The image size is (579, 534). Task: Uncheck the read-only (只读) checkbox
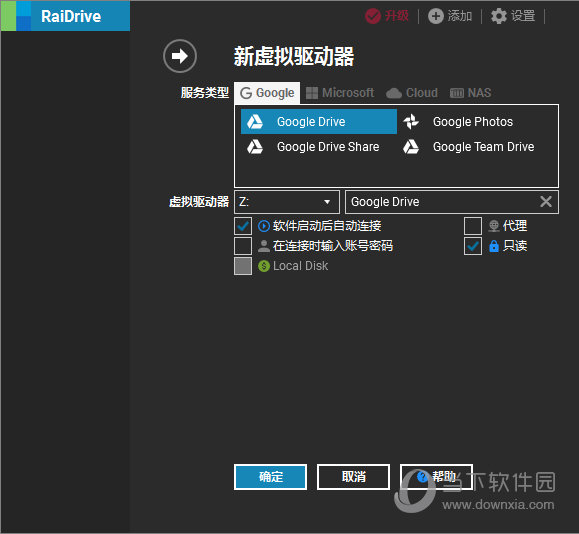(473, 246)
